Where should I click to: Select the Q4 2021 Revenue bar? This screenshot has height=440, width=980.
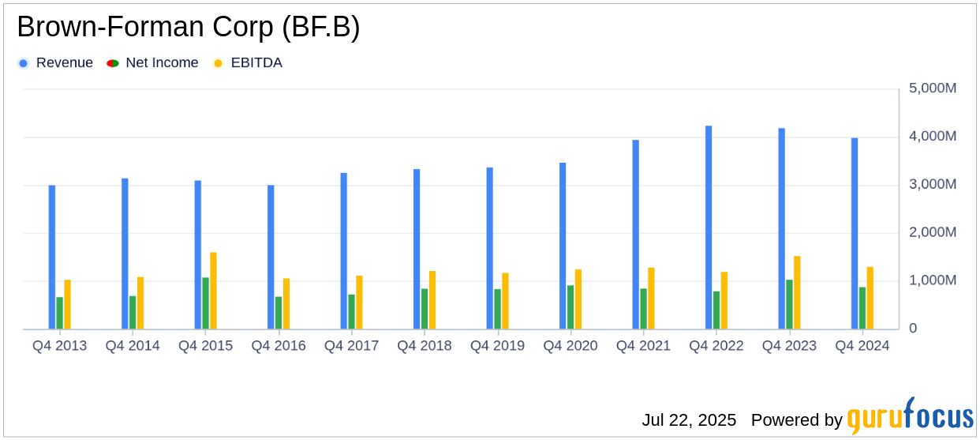[636, 235]
